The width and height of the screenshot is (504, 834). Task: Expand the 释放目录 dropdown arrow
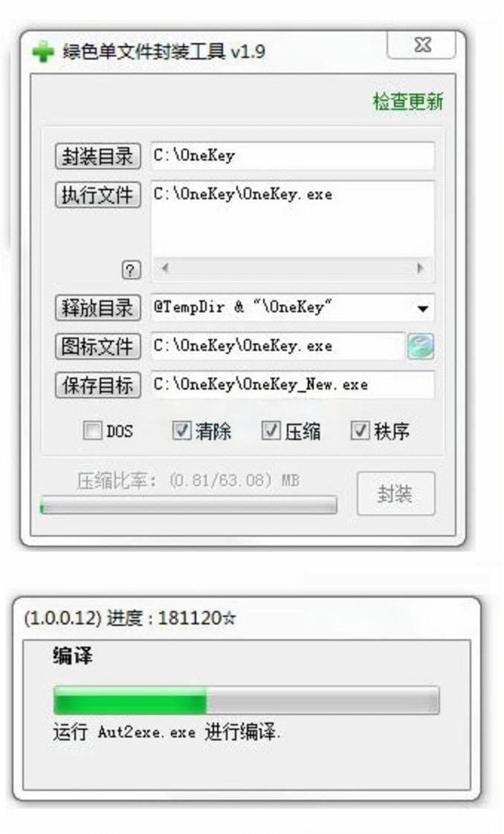[x=423, y=308]
